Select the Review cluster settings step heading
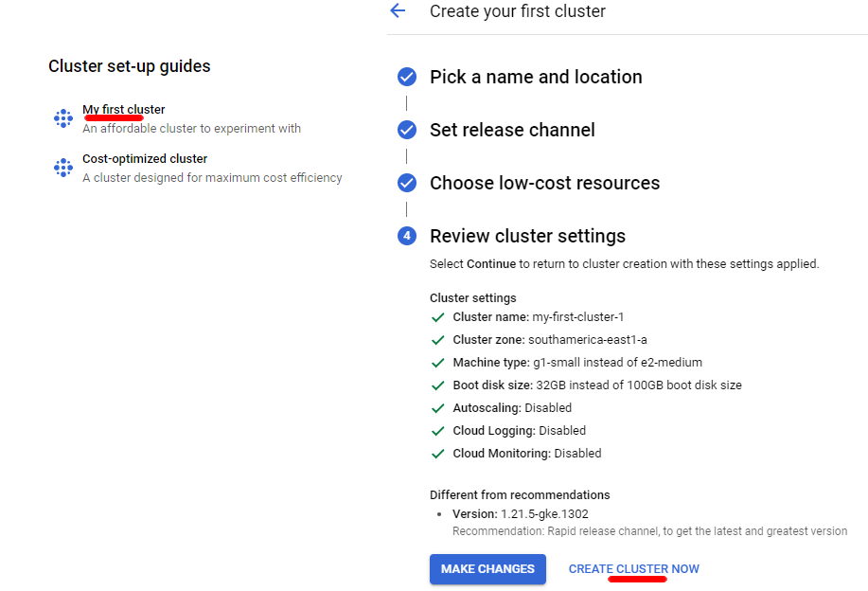The width and height of the screenshot is (868, 591). click(x=527, y=236)
